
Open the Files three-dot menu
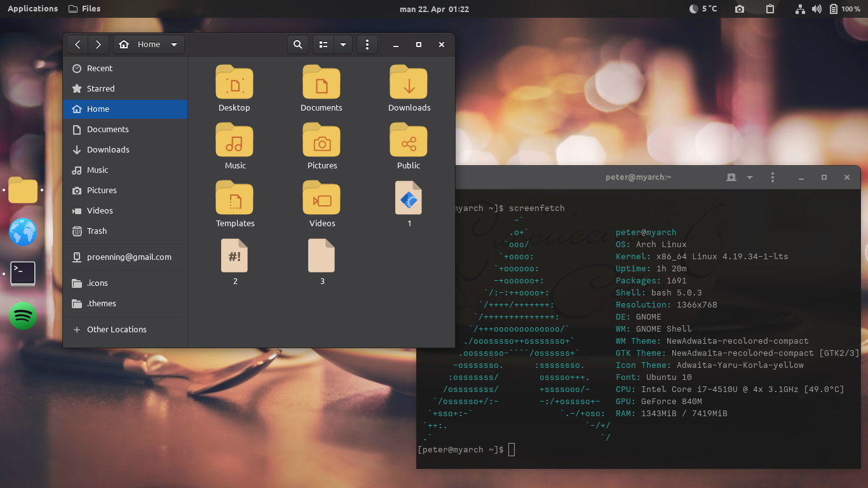click(367, 44)
